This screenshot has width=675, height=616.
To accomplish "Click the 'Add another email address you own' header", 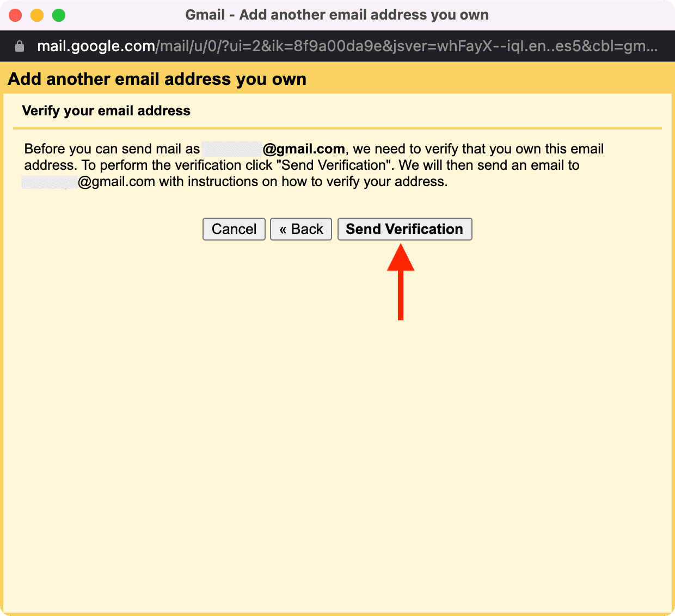I will point(157,79).
